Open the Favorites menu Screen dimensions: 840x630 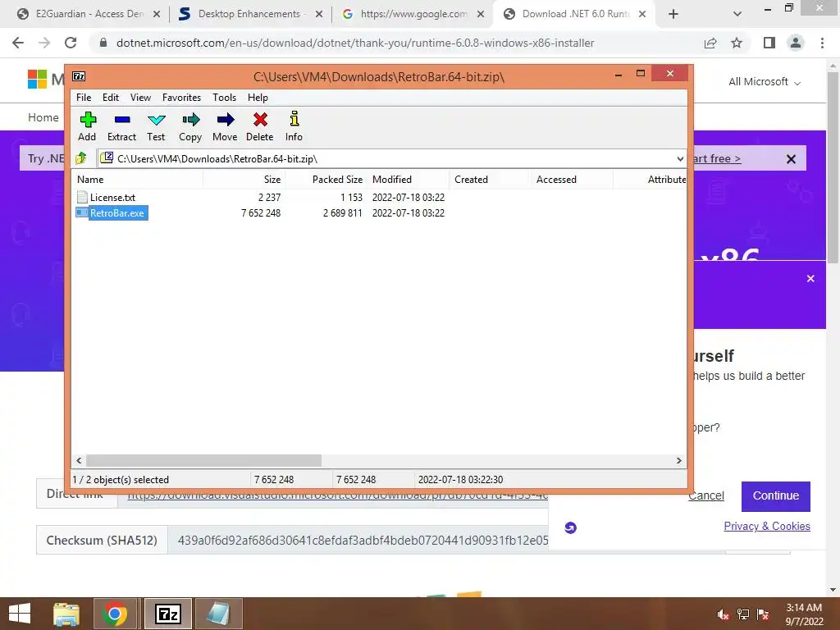coord(181,98)
